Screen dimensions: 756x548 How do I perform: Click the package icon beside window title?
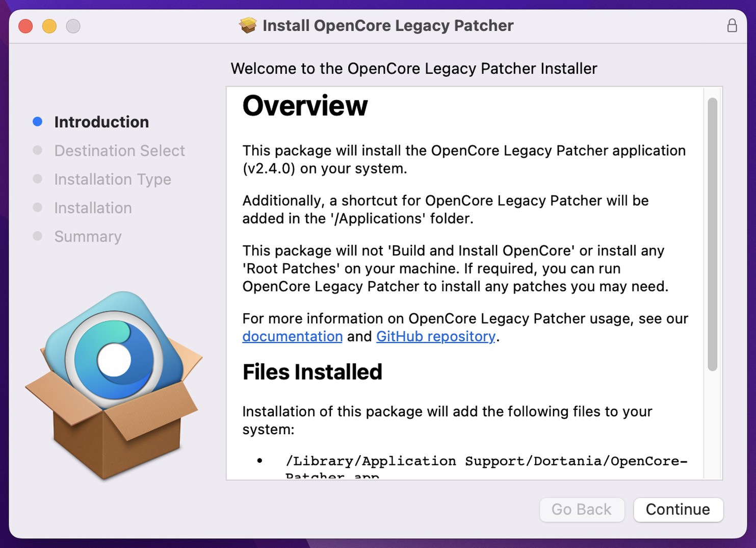tap(248, 25)
